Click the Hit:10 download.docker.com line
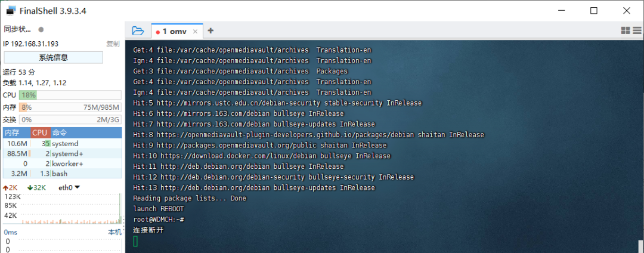This screenshot has height=253, width=644. (x=262, y=156)
